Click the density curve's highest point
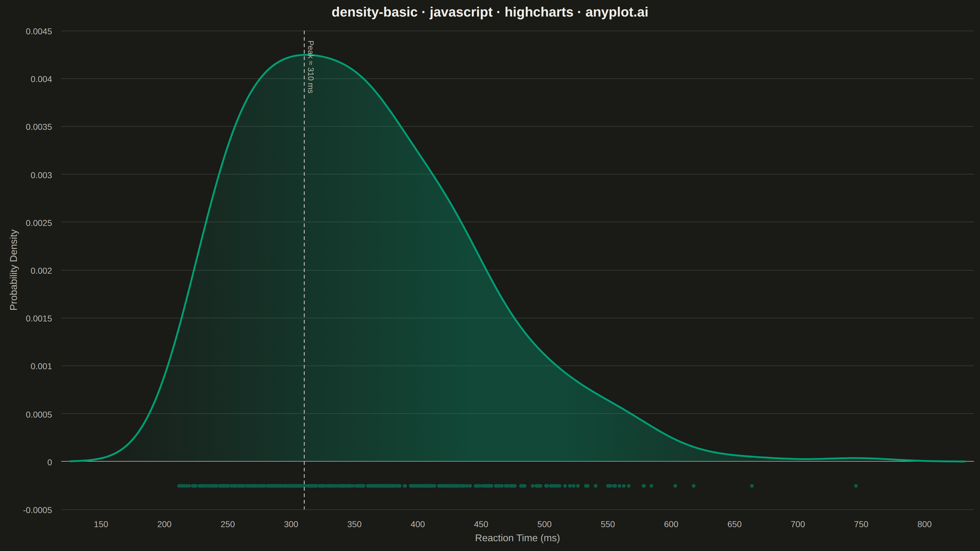Viewport: 980px width, 551px height. 304,55
